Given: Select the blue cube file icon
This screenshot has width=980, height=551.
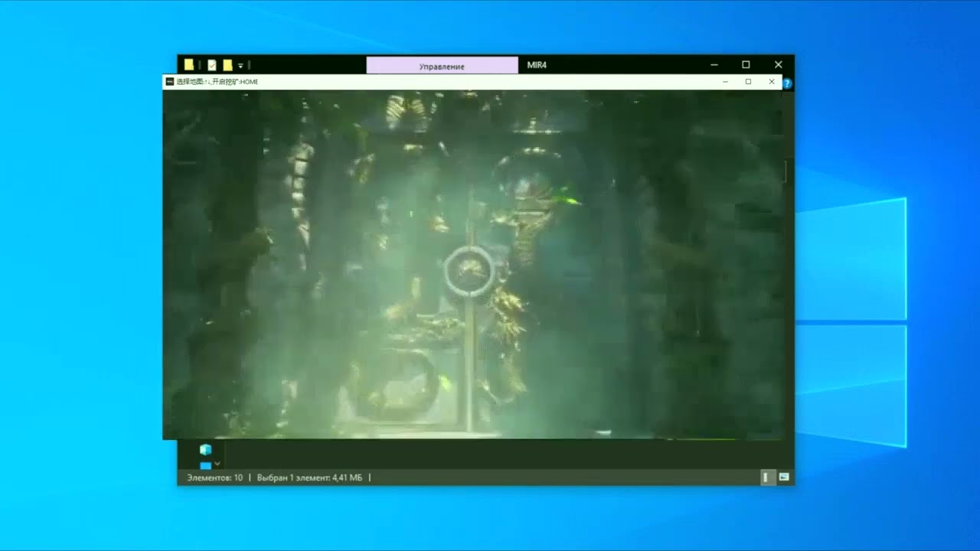Looking at the screenshot, I should pos(205,450).
